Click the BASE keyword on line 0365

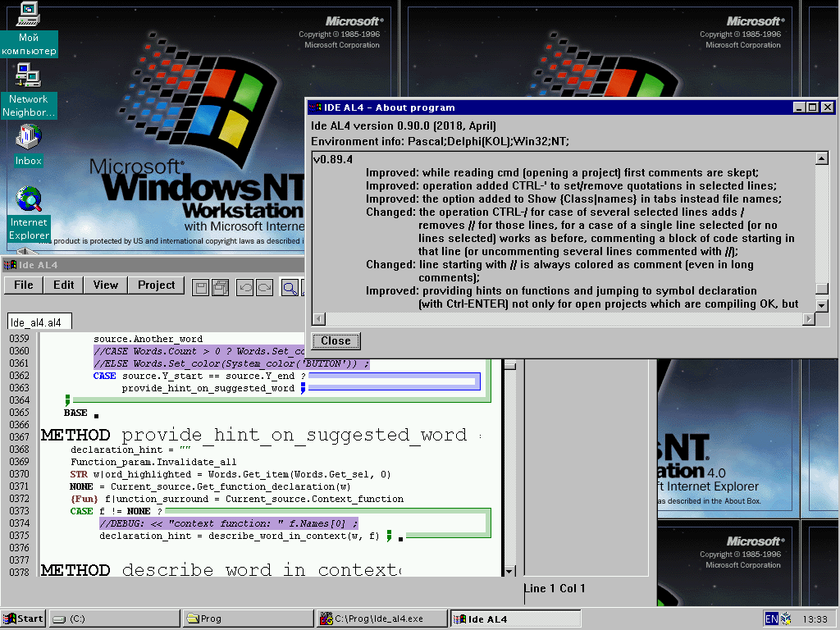click(75, 413)
